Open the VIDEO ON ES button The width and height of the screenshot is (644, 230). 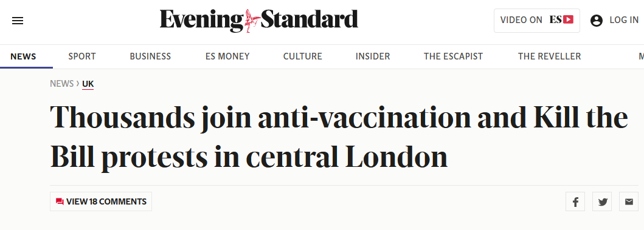[537, 21]
